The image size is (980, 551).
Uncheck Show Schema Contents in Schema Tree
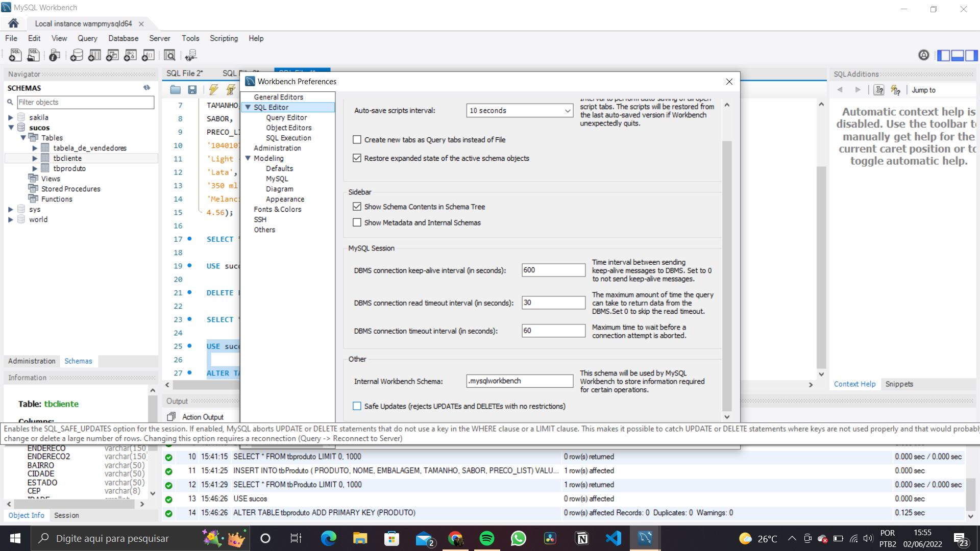[x=357, y=207]
